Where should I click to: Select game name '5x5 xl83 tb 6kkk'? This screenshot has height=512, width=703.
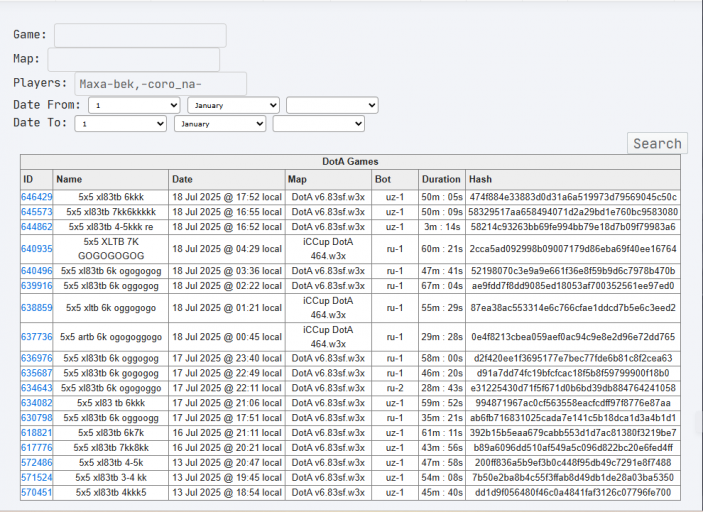(111, 403)
